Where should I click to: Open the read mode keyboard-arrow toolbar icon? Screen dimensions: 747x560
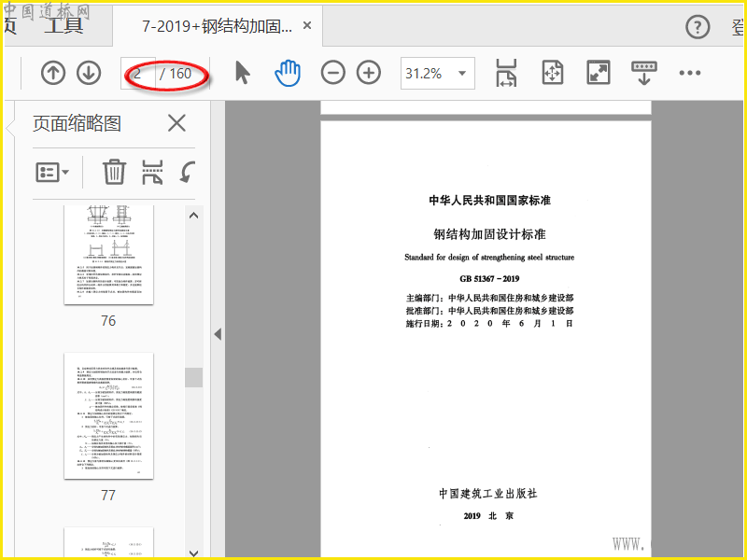click(644, 74)
